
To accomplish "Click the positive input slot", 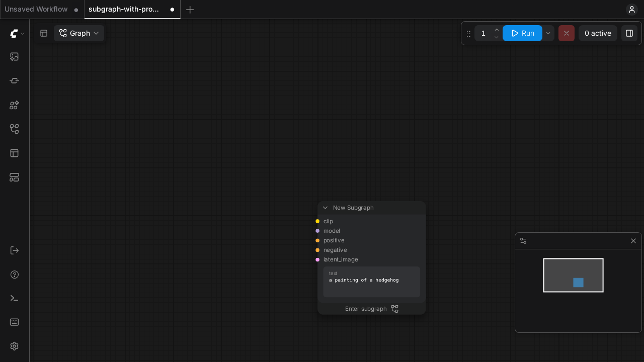I will [x=317, y=240].
